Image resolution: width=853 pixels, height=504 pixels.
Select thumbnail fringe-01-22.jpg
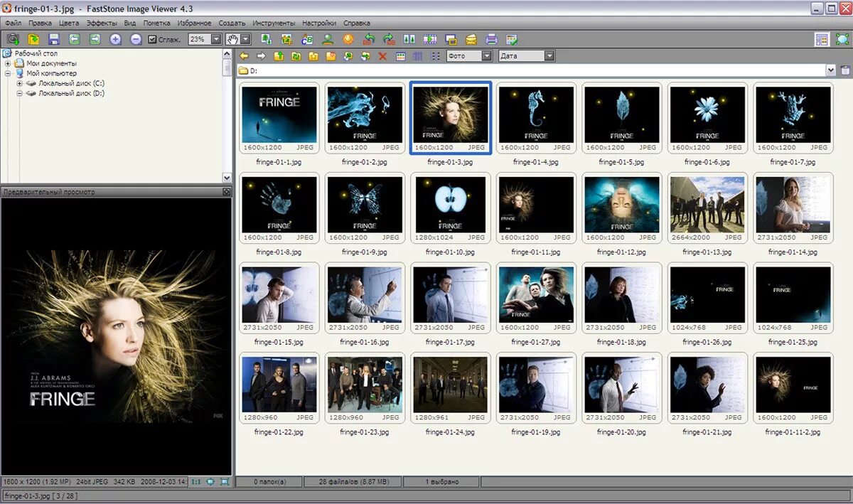tap(279, 389)
